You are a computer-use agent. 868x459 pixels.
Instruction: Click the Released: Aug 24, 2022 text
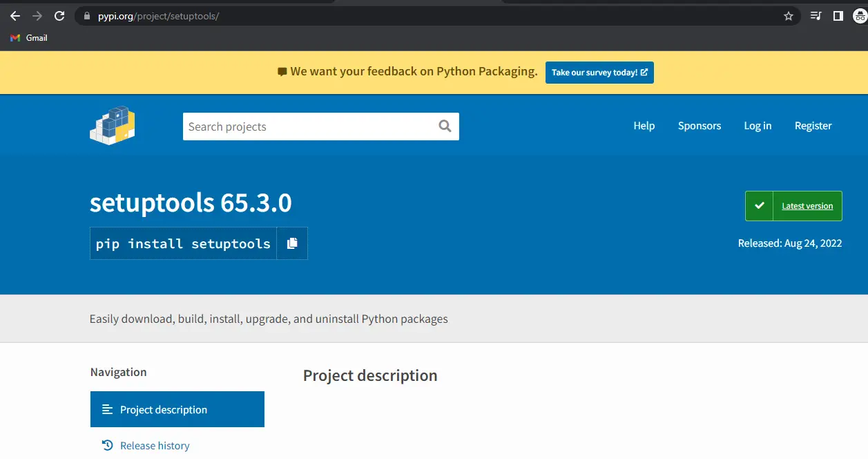point(790,243)
